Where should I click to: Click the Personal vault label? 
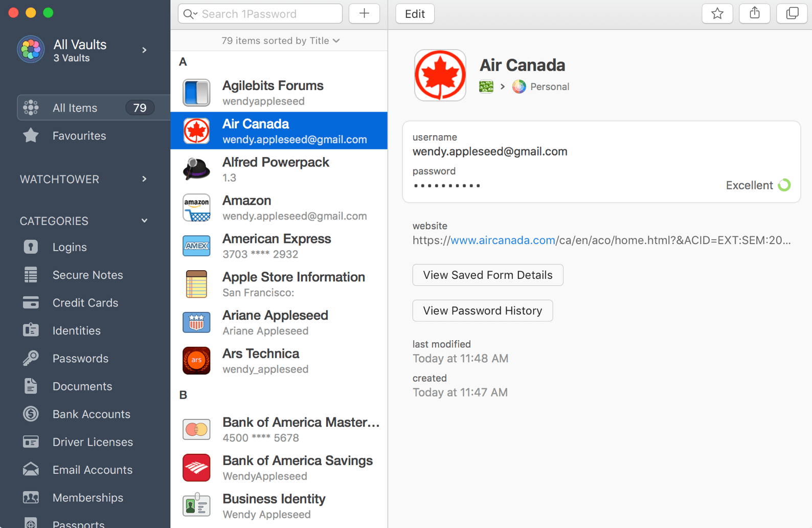point(550,86)
